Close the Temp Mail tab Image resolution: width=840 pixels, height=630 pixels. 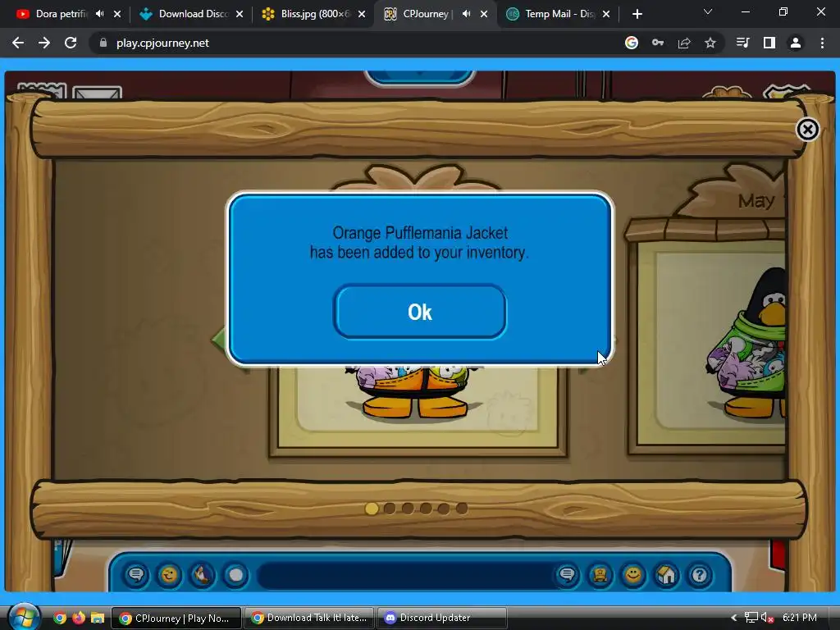(x=606, y=14)
